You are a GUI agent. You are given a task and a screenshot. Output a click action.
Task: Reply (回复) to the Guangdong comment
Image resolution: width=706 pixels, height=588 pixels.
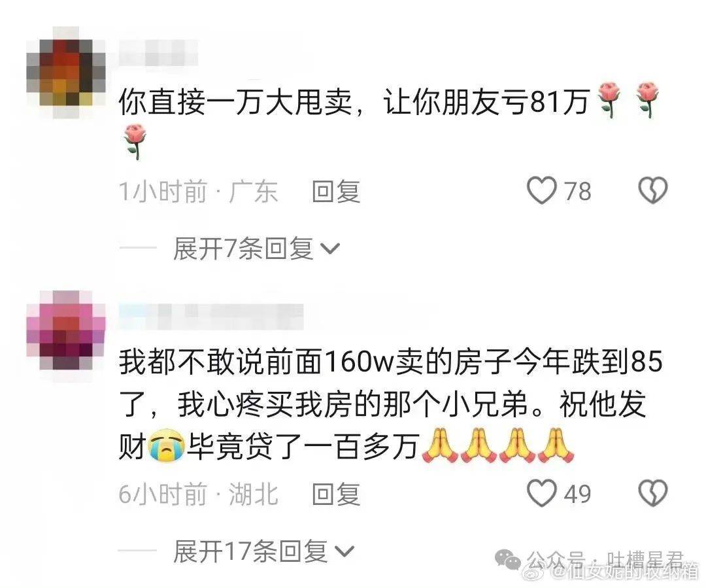click(336, 192)
